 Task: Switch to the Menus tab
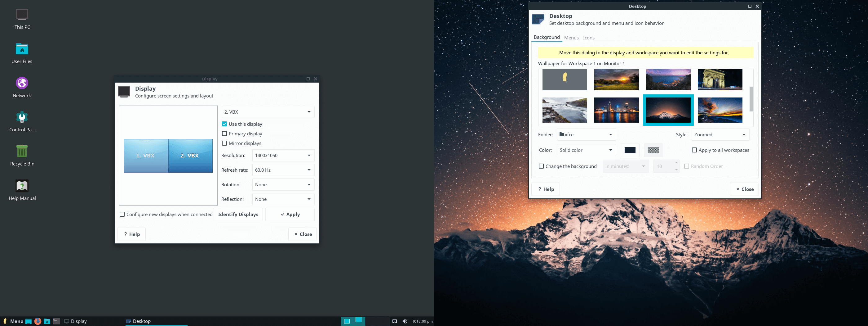571,38
